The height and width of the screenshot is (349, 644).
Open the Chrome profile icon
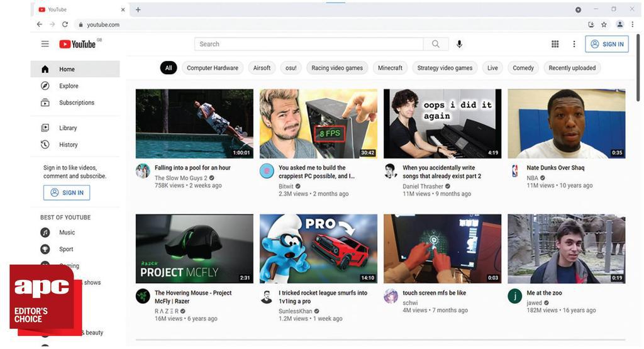pyautogui.click(x=619, y=25)
